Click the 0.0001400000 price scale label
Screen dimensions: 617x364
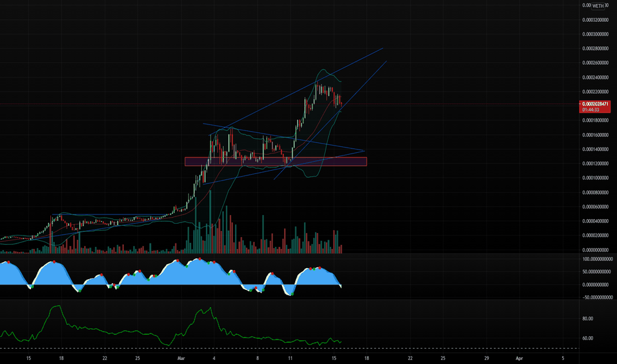(x=595, y=149)
